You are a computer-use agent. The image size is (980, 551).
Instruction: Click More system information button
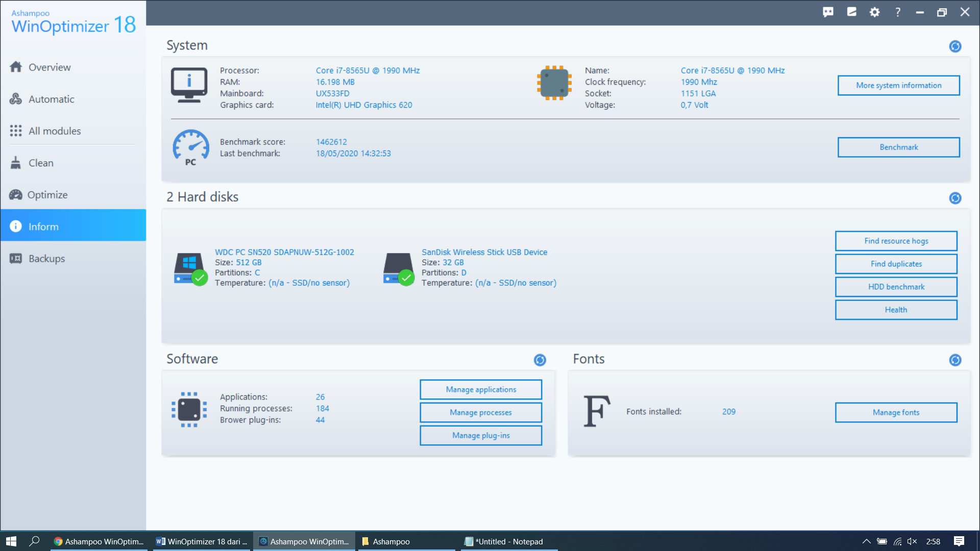[898, 85]
